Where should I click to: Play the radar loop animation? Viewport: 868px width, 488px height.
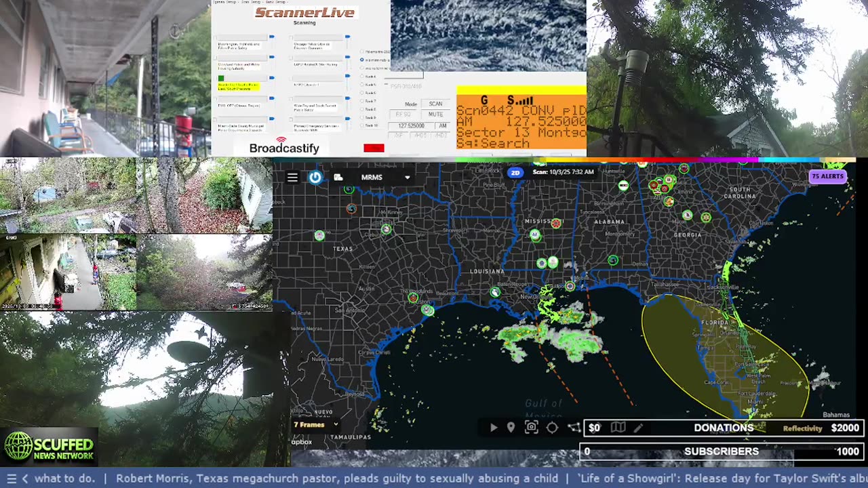(493, 428)
